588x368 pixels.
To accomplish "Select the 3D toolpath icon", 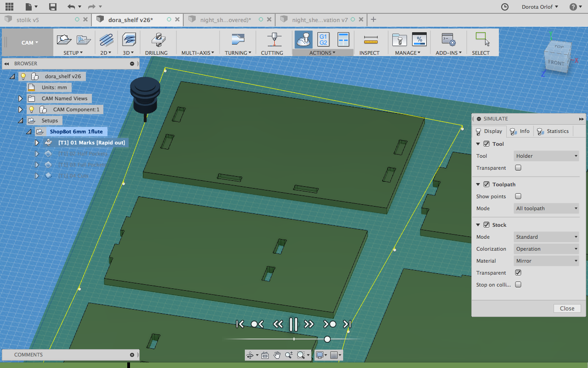I will 129,40.
